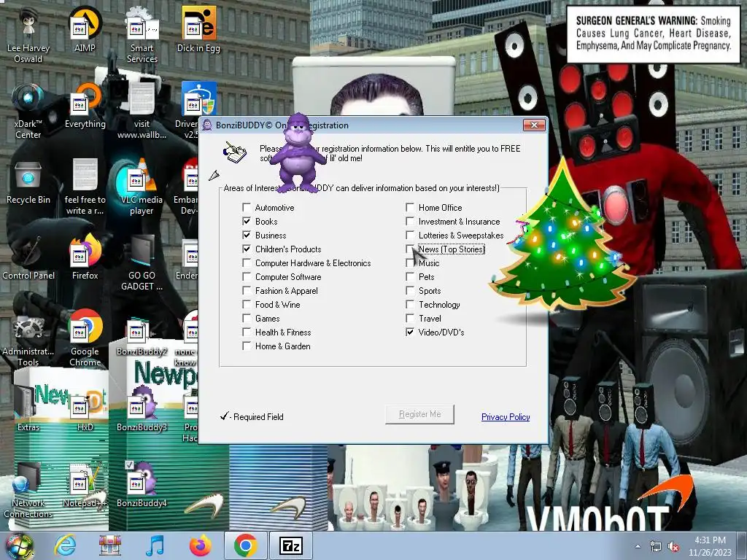Open the VLC media player shortcut
Viewport: 747px width, 560px height.
point(142,187)
